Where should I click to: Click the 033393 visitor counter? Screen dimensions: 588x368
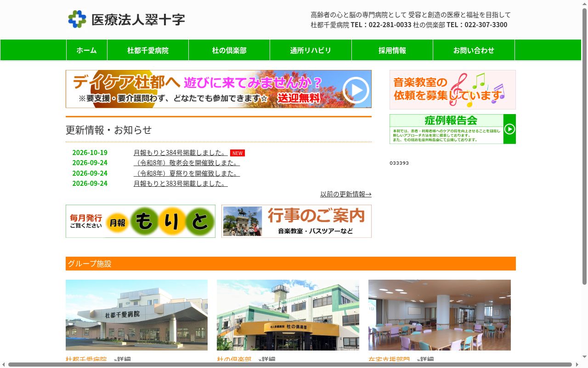399,163
